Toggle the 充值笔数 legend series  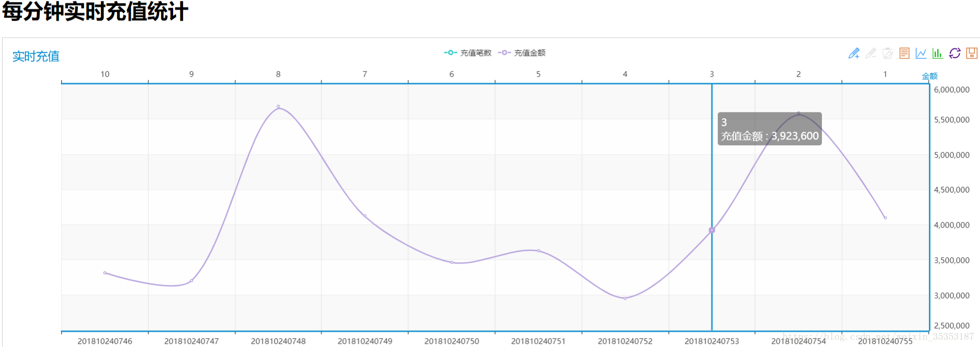click(x=467, y=53)
